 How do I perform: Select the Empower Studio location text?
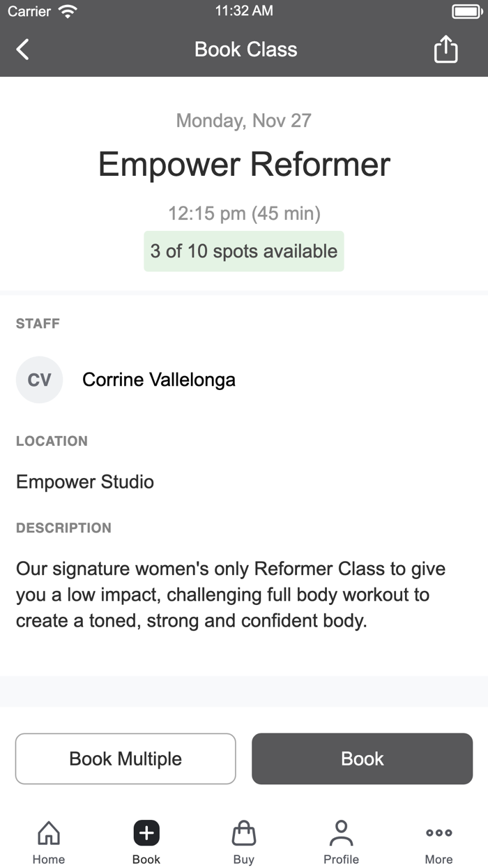pos(85,481)
